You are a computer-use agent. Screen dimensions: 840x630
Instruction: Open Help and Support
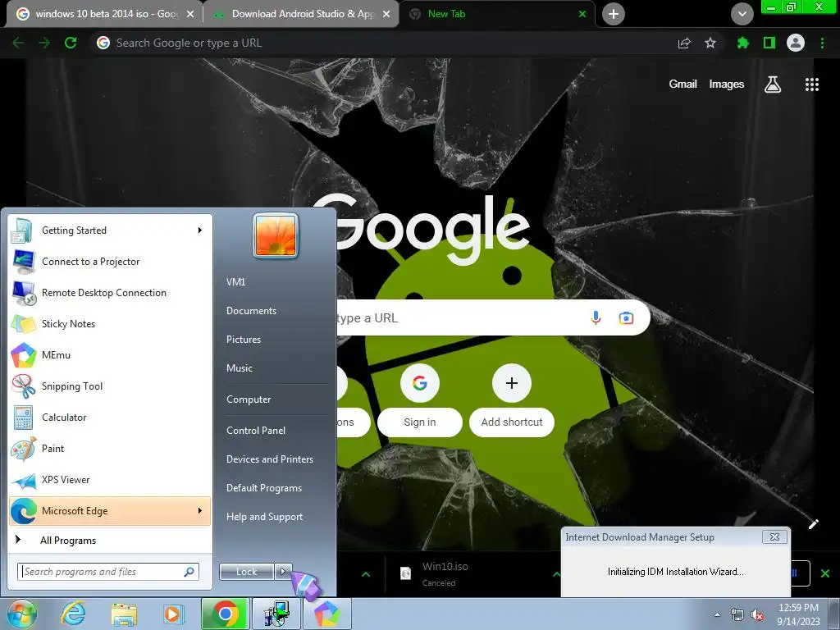[265, 517]
